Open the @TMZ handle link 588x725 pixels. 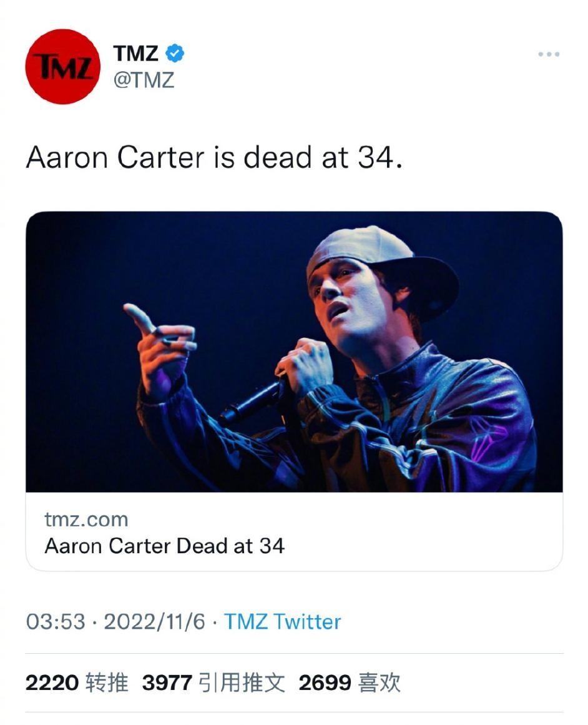144,81
